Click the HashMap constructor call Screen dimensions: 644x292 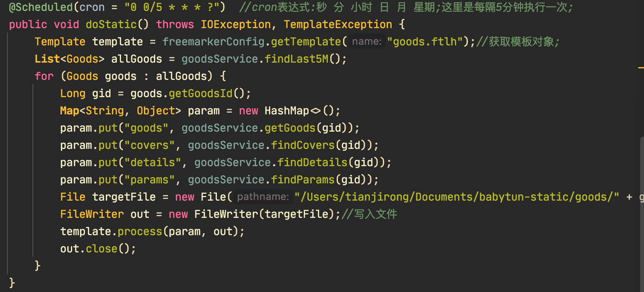(x=286, y=110)
